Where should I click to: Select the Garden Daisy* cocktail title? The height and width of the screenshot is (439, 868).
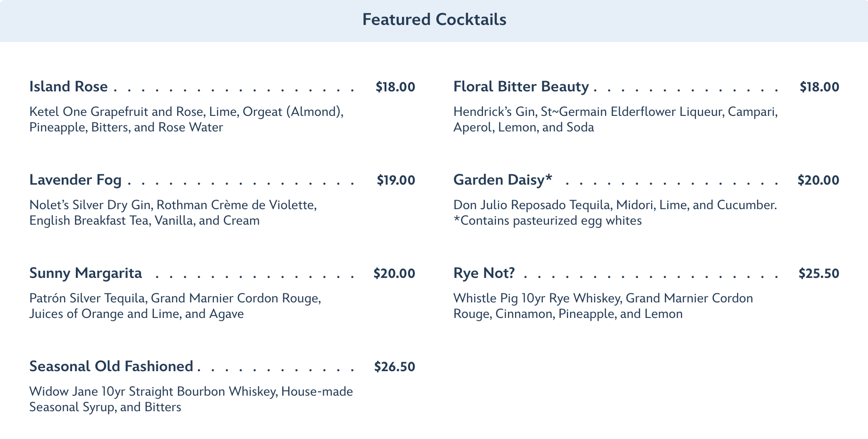[502, 180]
